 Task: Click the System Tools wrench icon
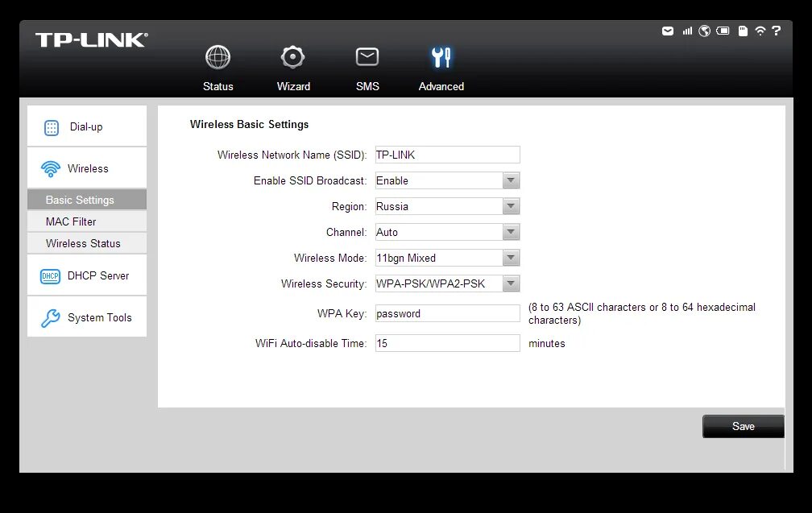click(50, 318)
